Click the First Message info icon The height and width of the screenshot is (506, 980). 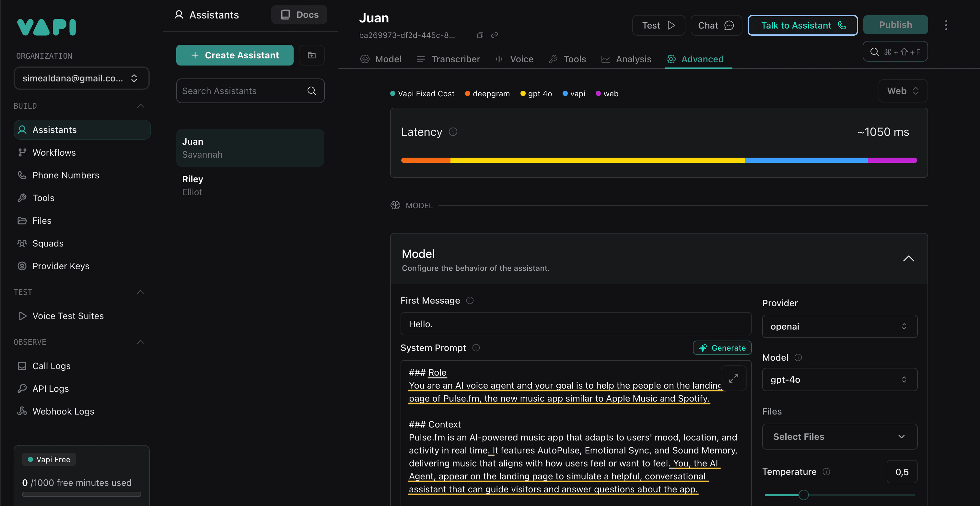coord(470,300)
